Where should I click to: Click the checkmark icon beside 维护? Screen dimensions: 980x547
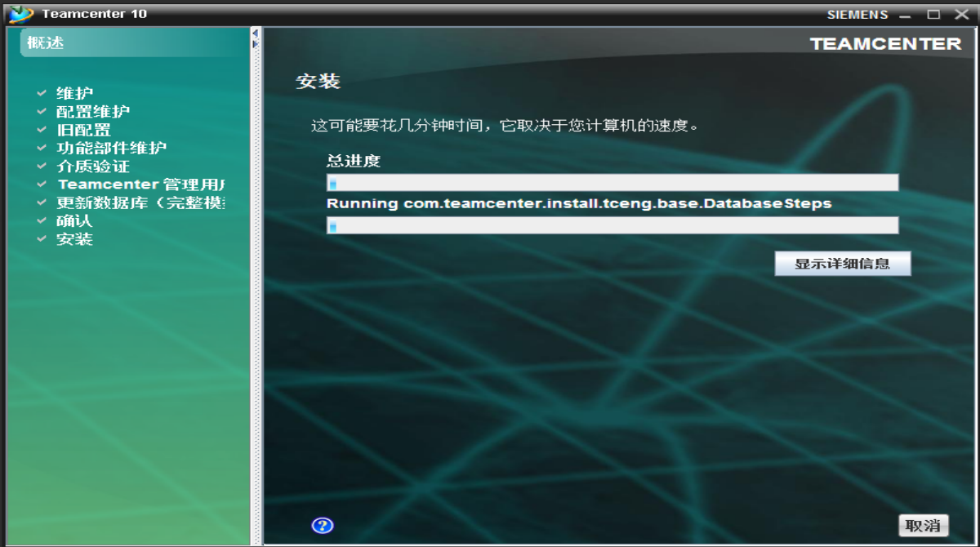40,92
